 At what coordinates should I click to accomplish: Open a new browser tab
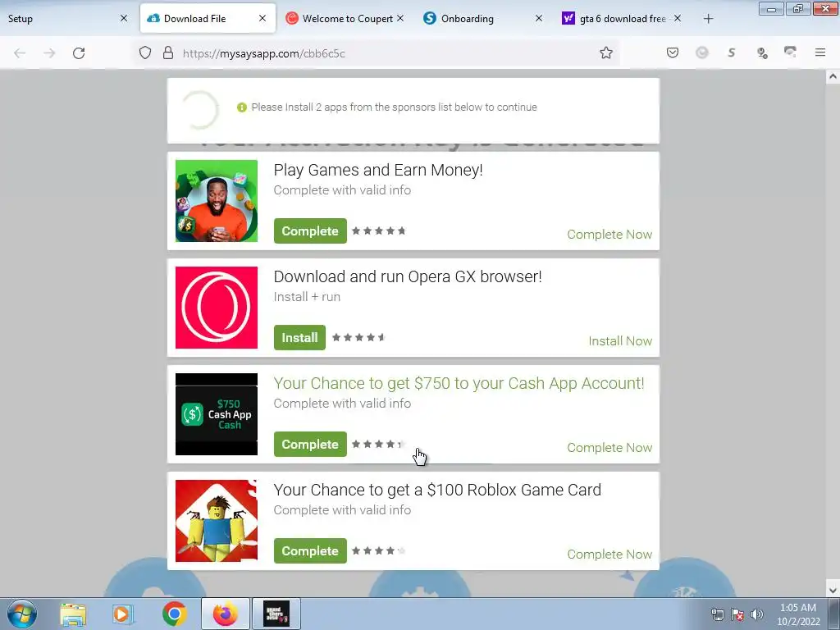pyautogui.click(x=708, y=19)
